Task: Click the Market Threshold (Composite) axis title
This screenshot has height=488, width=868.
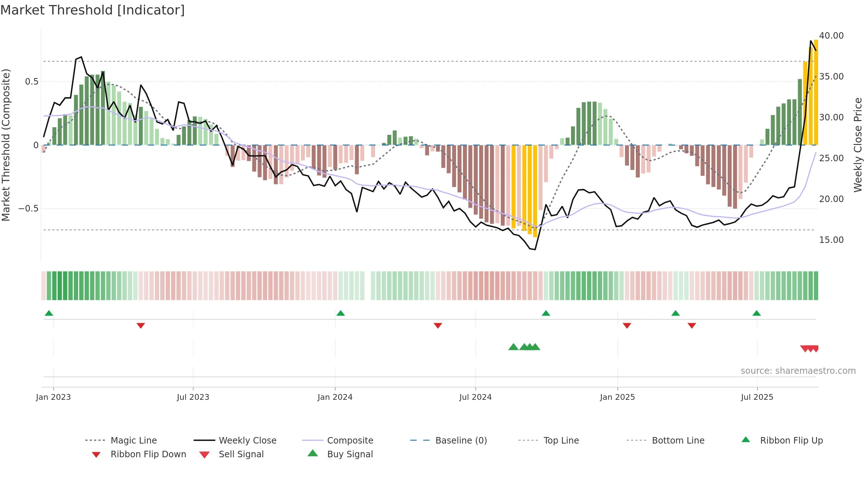Action: (6, 145)
